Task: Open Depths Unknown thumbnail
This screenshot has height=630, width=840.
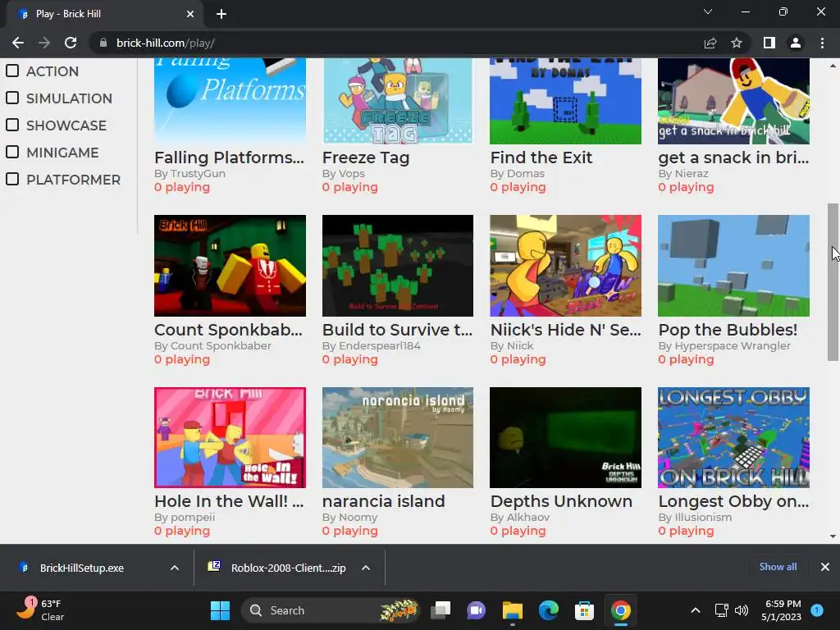Action: tap(565, 438)
